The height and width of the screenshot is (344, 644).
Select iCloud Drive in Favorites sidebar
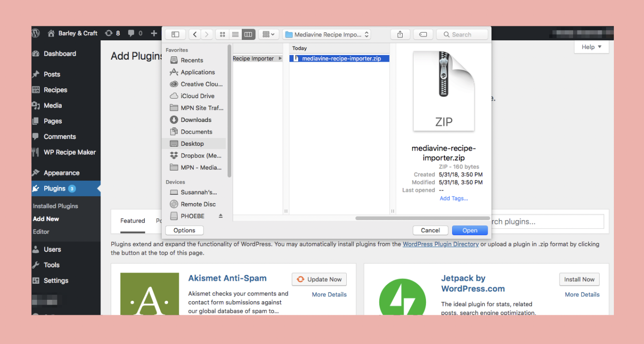[x=197, y=96]
